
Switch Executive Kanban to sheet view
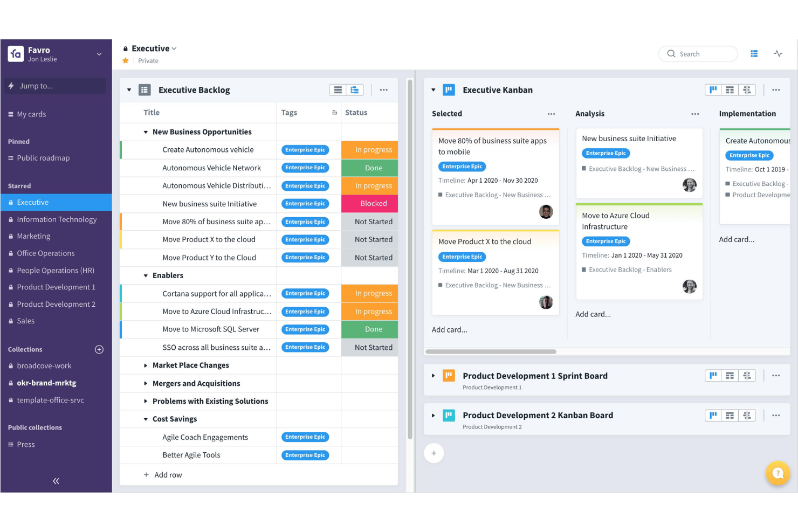[730, 90]
